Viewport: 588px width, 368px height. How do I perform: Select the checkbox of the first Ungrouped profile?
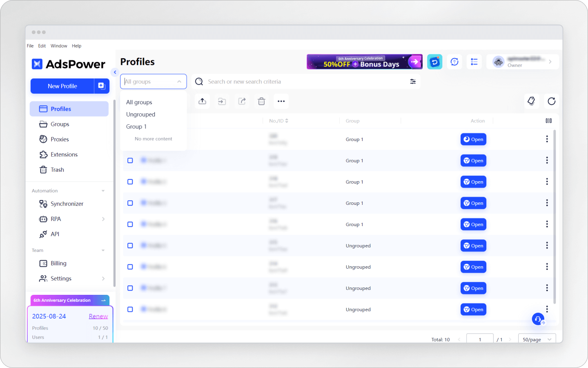point(130,245)
